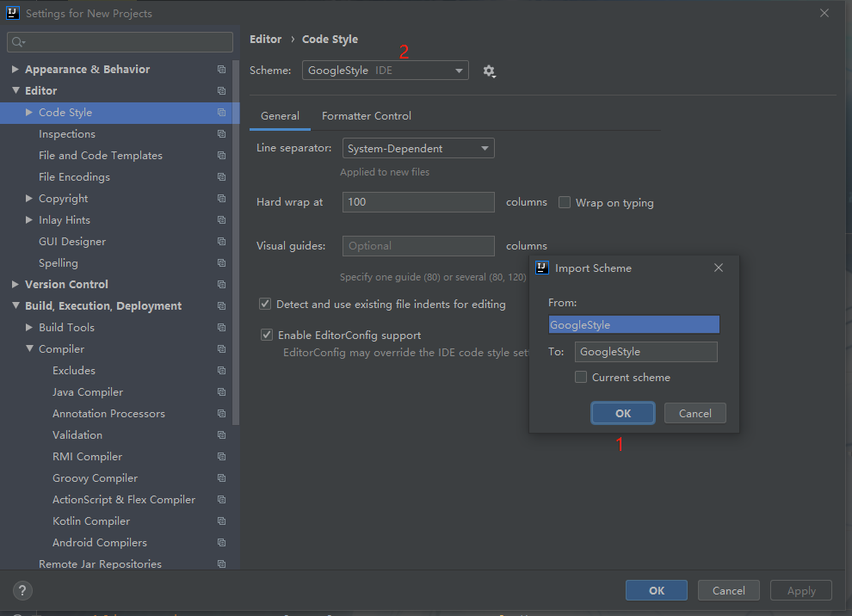Click the project-level icon beside Kotlin Compiler
Viewport: 852px width, 616px height.
click(222, 521)
